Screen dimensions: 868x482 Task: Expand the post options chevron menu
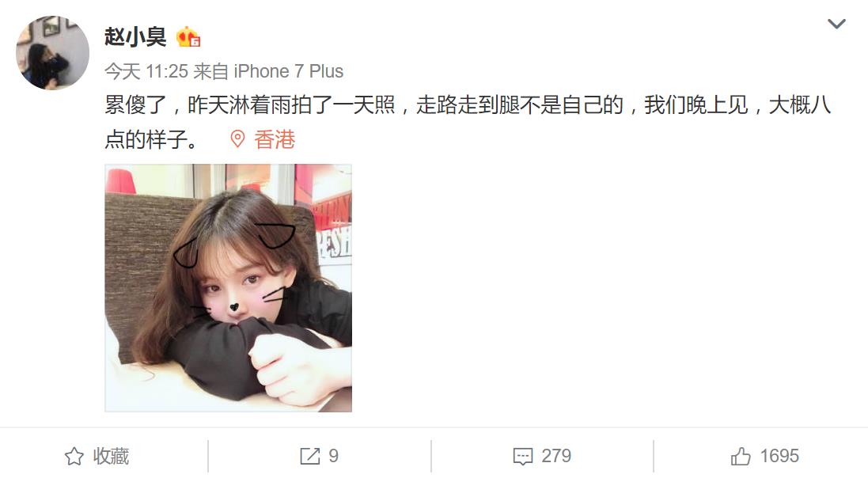click(x=836, y=24)
